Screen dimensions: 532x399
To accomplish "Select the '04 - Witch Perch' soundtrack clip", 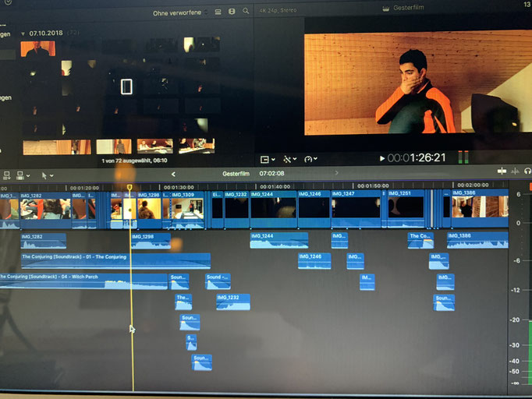I will tap(83, 281).
